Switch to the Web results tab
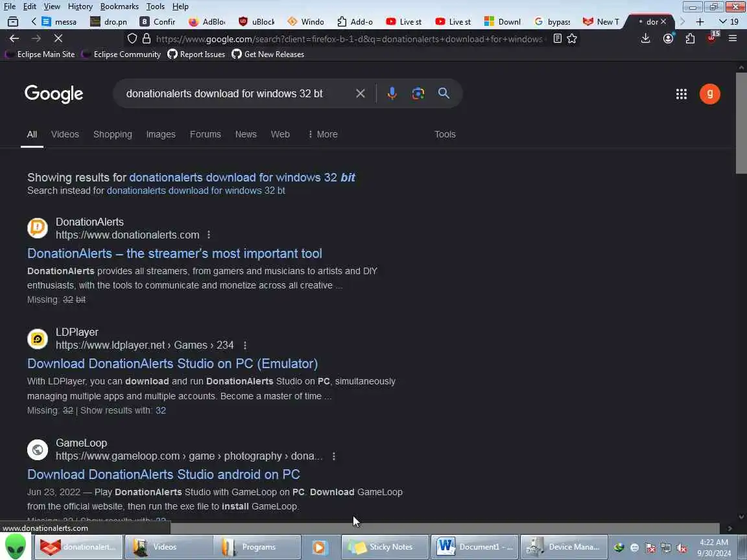The height and width of the screenshot is (560, 747). point(280,134)
